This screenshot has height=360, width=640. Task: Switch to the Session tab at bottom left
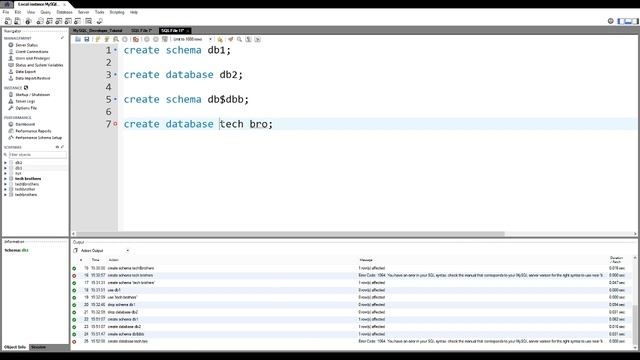click(x=38, y=347)
